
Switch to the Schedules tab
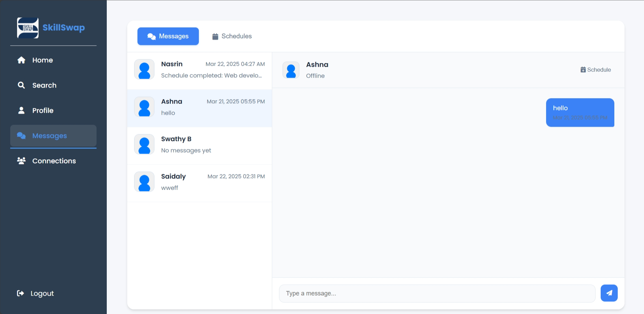pyautogui.click(x=232, y=36)
